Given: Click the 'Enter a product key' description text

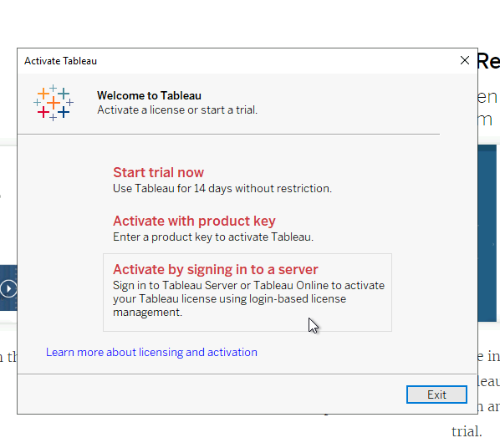Looking at the screenshot, I should coord(213,237).
